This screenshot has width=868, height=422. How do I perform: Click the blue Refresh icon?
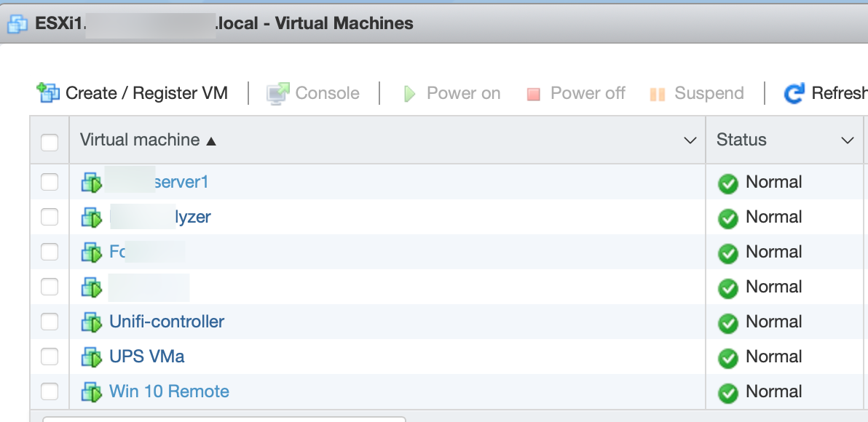(x=794, y=93)
